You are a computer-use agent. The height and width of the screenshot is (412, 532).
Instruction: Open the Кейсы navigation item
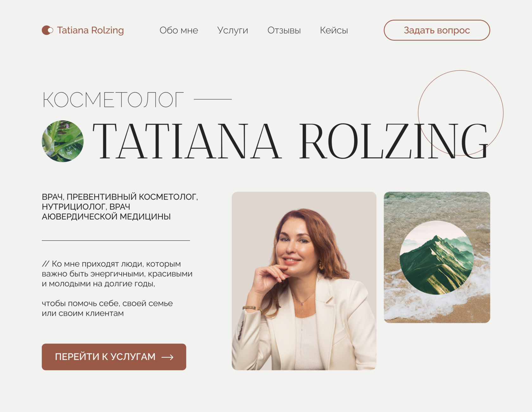point(334,30)
